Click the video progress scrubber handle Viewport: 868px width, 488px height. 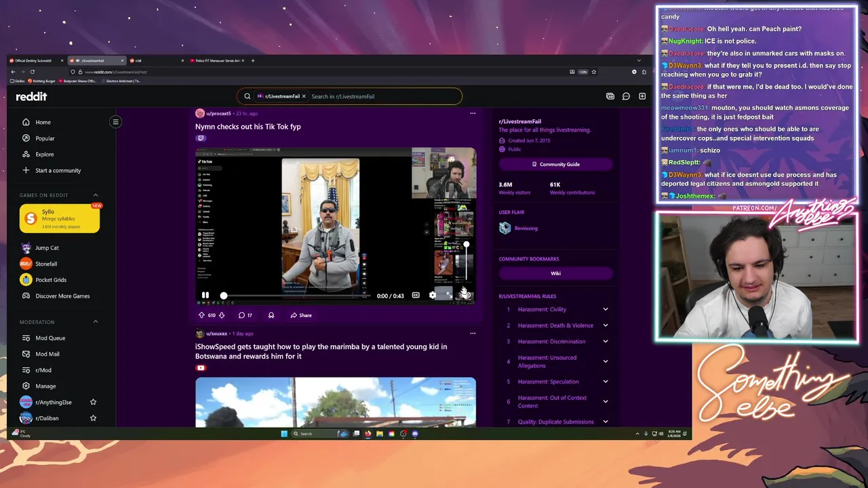[x=224, y=296]
